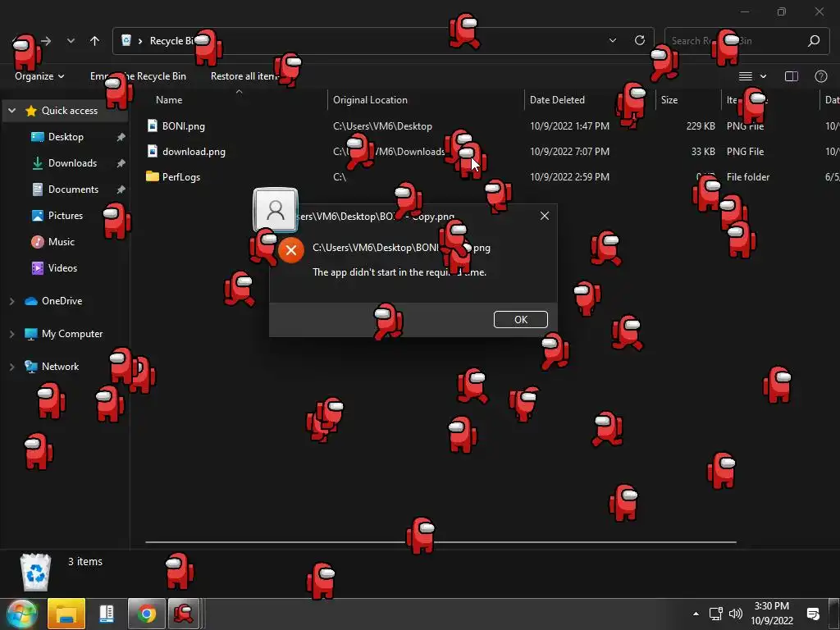Click the forward navigation arrow
This screenshot has height=630, width=840.
[x=47, y=41]
